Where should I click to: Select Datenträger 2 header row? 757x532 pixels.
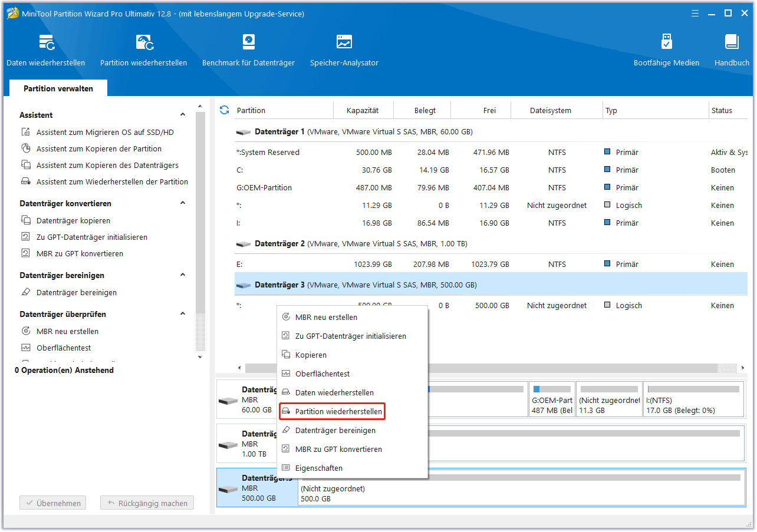click(x=491, y=244)
